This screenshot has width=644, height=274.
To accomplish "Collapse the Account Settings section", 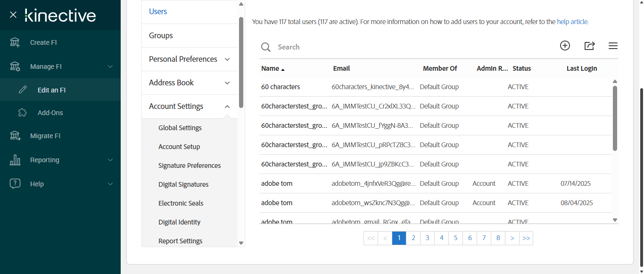I will pyautogui.click(x=227, y=107).
